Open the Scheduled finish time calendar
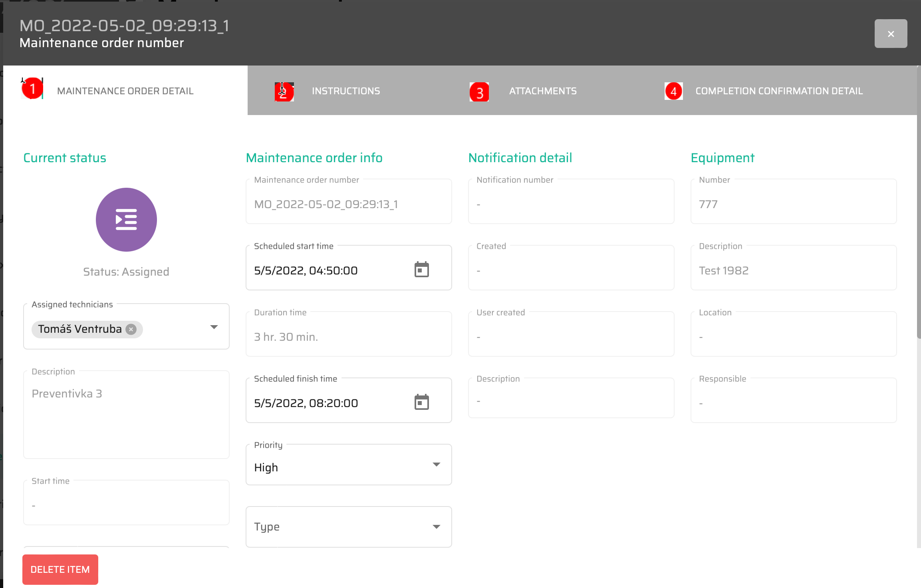Screen dimensions: 921x588 click(421, 402)
